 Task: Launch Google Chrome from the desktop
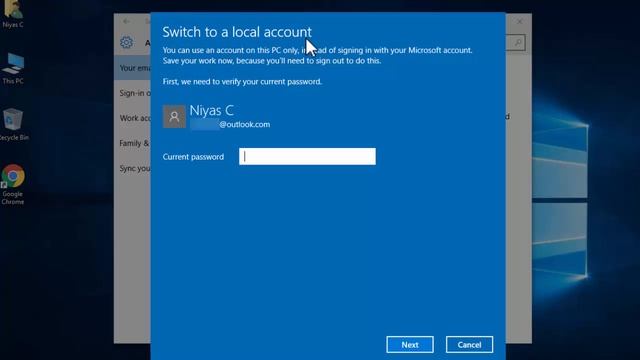13,184
